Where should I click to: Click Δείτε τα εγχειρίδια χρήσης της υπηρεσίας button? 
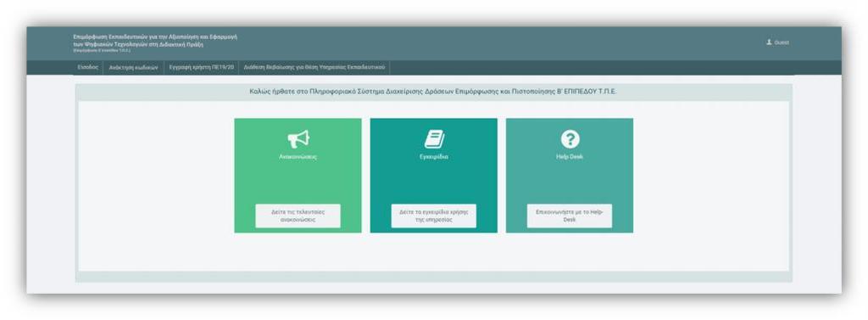[433, 216]
